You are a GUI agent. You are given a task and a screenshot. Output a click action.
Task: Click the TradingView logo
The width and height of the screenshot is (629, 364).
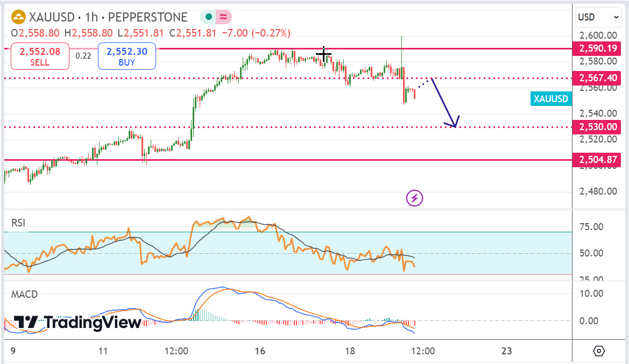click(77, 322)
